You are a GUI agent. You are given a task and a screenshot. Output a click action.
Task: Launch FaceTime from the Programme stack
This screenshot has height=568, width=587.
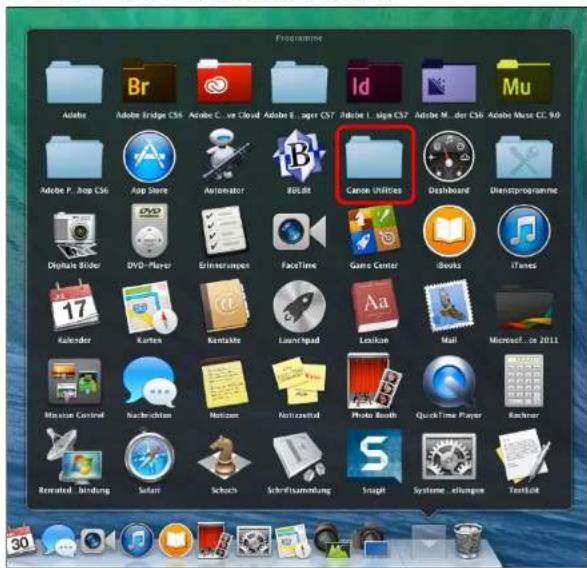click(x=299, y=231)
